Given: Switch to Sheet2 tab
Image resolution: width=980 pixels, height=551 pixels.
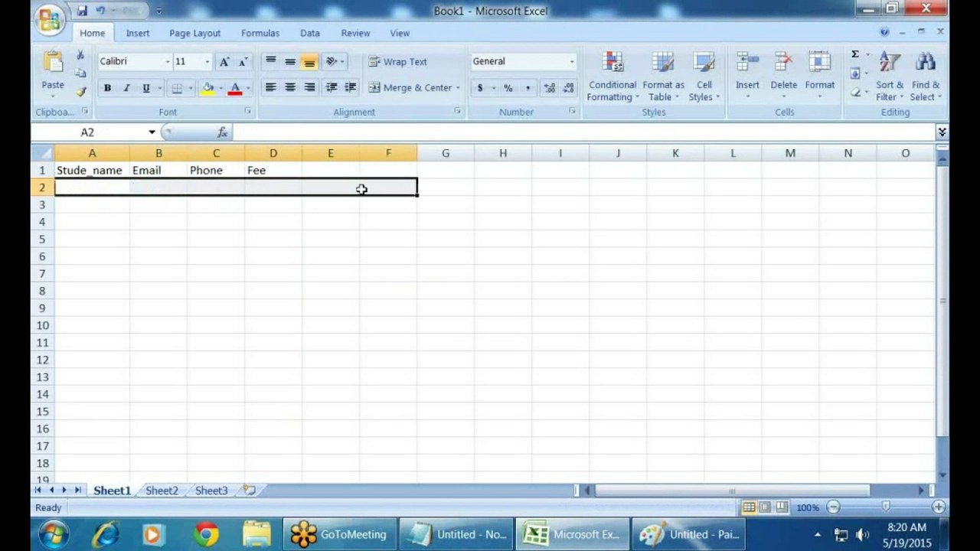Looking at the screenshot, I should [x=162, y=491].
